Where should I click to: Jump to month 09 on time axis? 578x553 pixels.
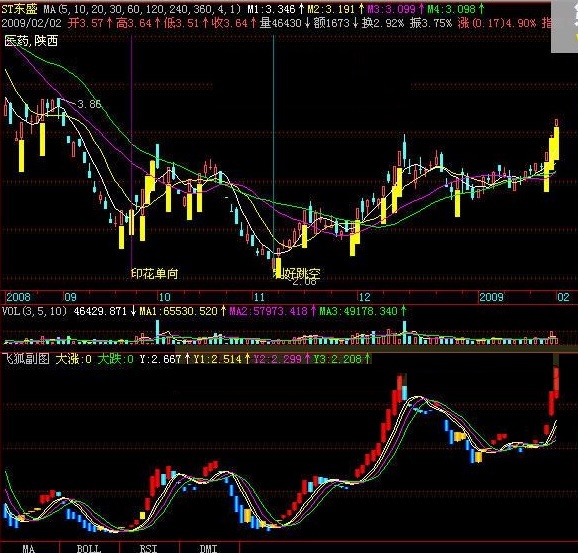[70, 297]
